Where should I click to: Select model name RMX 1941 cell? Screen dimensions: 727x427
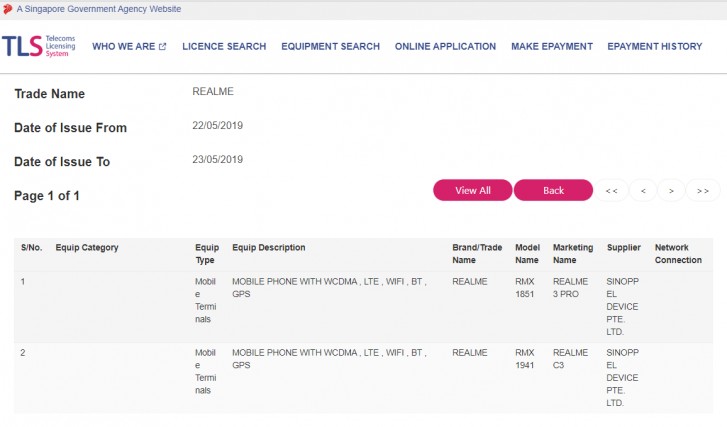tap(524, 359)
